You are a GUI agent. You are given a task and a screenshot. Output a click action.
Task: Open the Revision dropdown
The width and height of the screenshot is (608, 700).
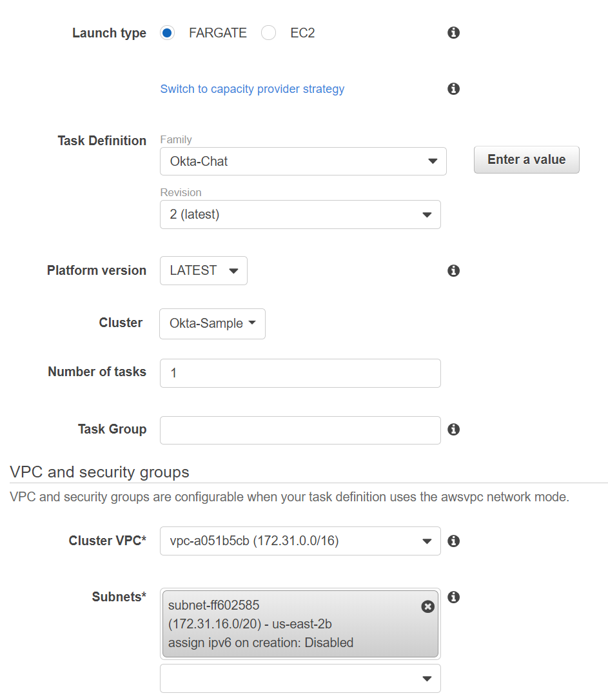coord(300,215)
